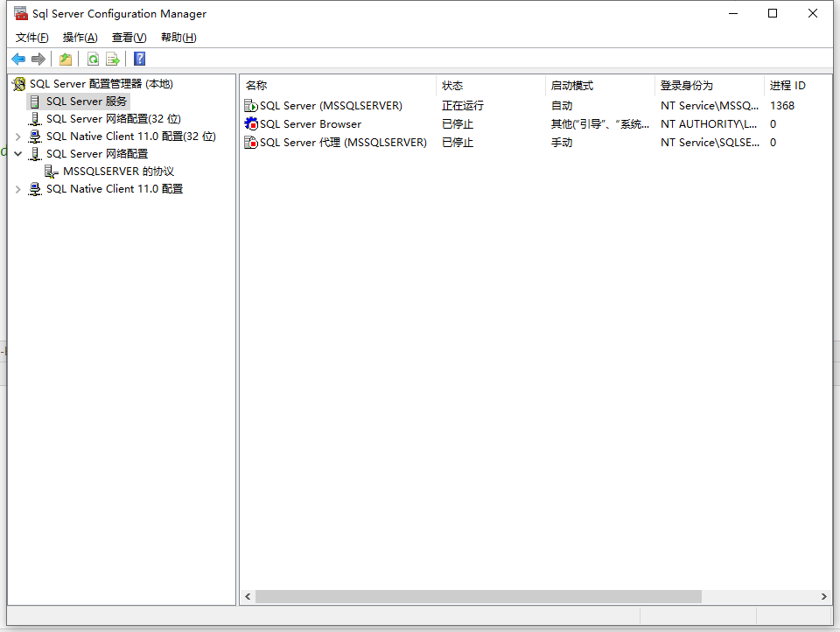Click the SQL Native Client 11.0 配置 node icon

35,189
